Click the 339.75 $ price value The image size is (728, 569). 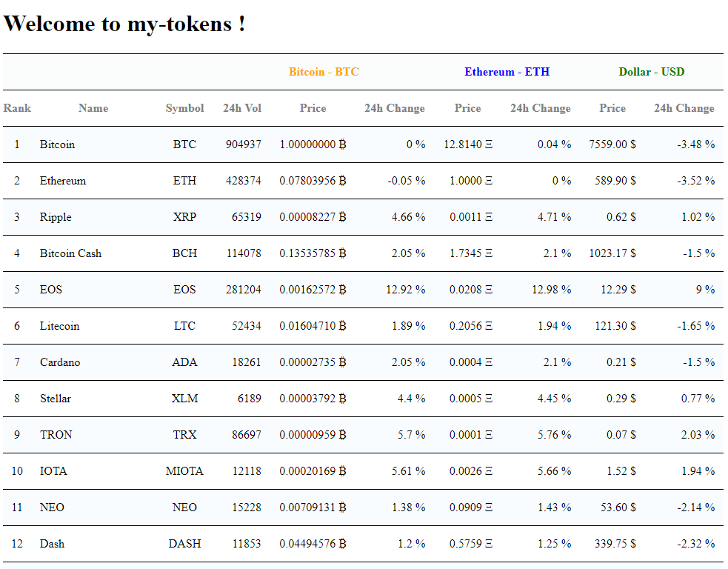click(615, 544)
